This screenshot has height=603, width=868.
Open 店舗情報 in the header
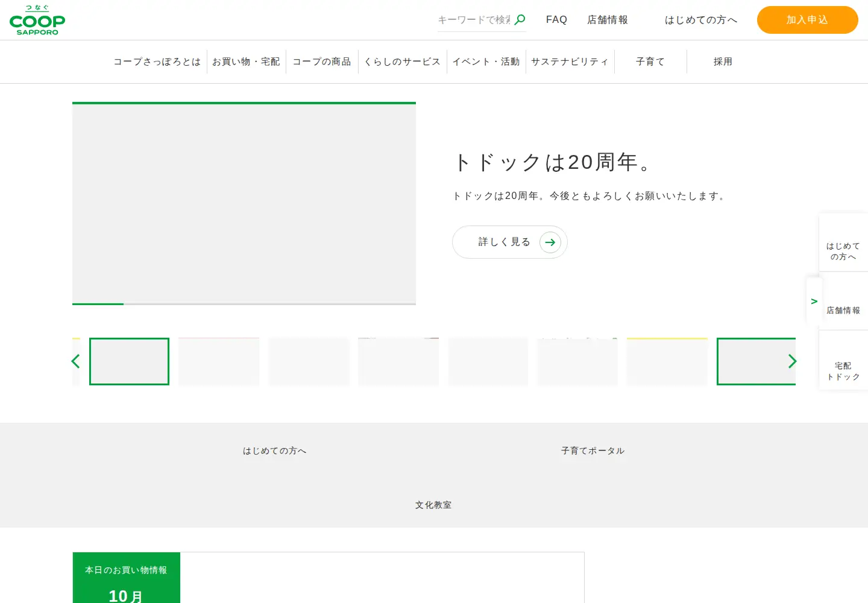point(608,20)
